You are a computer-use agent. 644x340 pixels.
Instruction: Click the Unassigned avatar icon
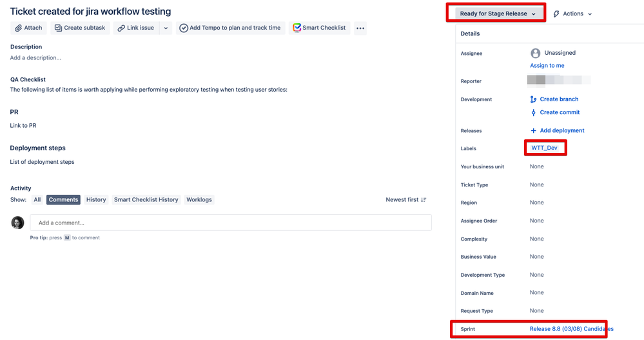click(x=535, y=53)
